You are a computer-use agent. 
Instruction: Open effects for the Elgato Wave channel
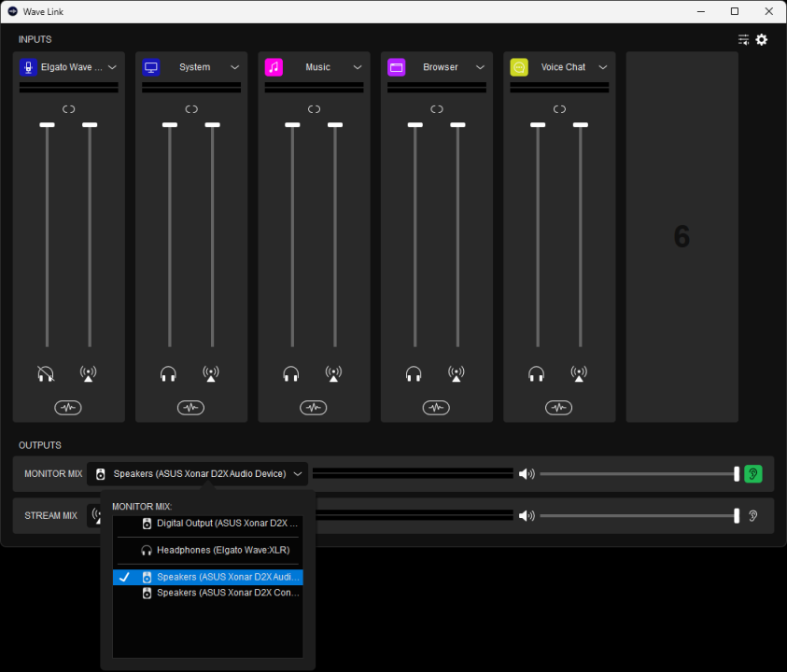[68, 408]
